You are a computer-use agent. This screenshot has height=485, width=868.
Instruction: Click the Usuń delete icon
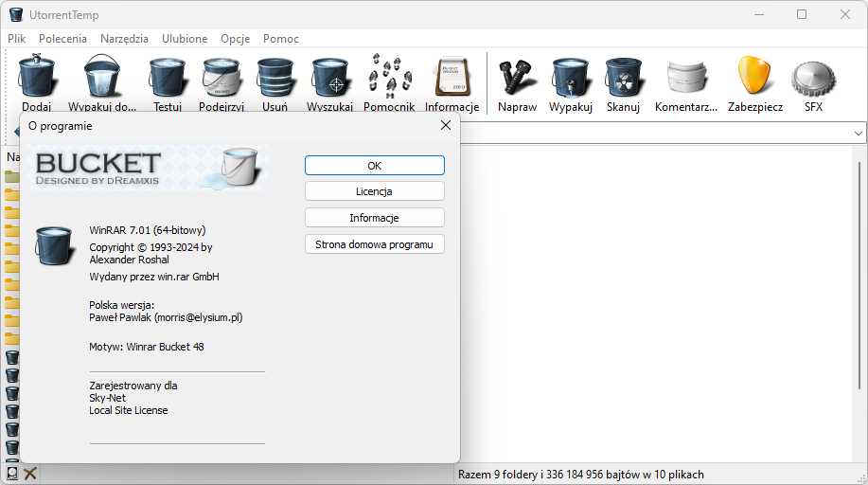coord(275,78)
